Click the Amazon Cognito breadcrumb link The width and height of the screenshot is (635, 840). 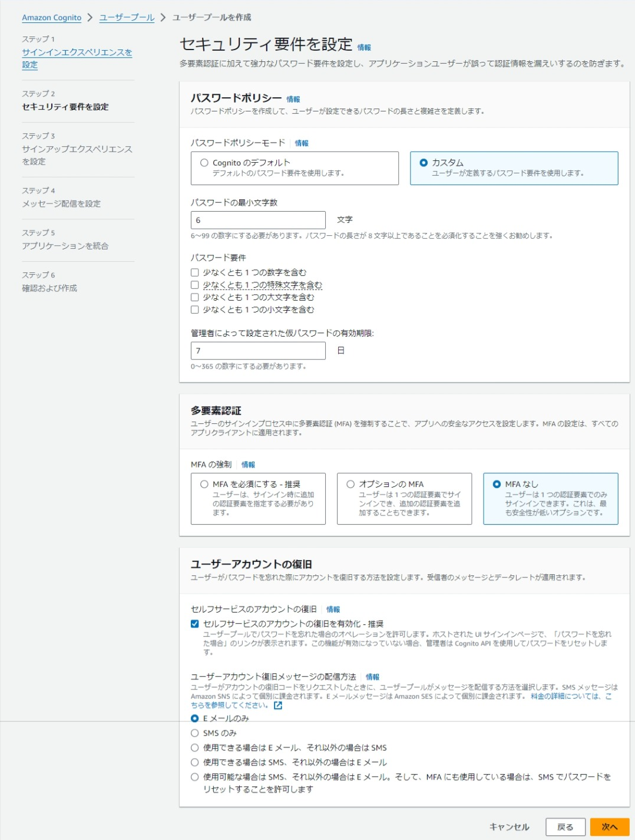(x=52, y=18)
